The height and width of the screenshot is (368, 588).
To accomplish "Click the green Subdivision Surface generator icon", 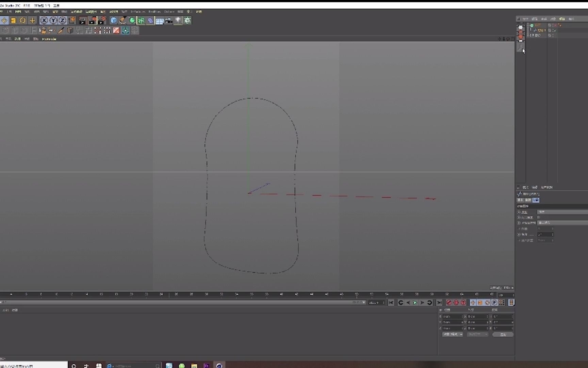I will pos(132,20).
